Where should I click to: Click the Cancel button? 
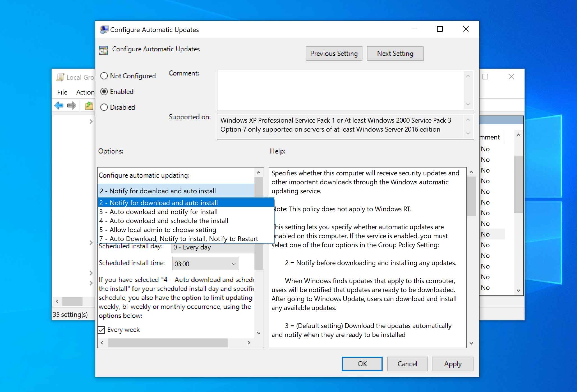click(x=407, y=364)
